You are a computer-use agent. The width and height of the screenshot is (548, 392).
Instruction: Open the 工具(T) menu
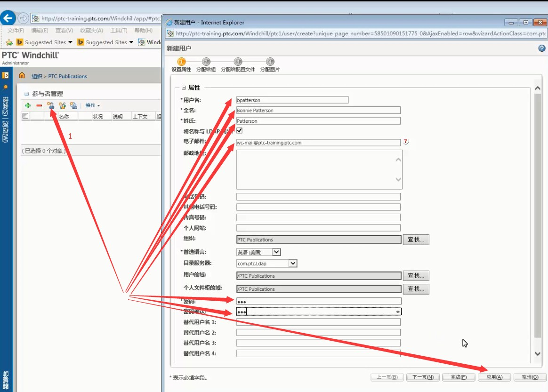(119, 31)
